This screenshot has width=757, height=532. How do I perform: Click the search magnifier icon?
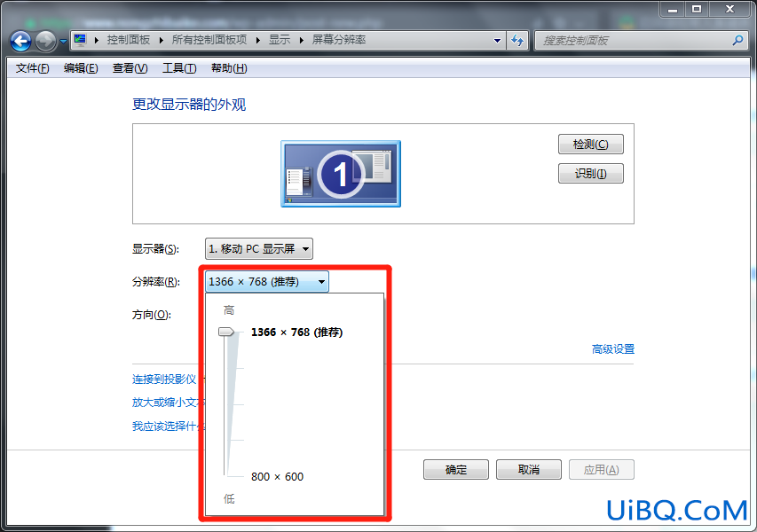tap(737, 41)
